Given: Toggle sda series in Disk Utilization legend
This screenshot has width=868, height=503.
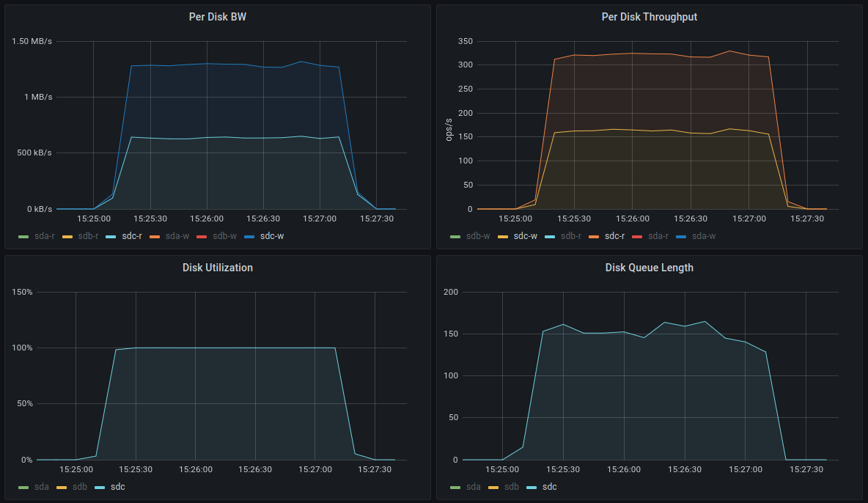Looking at the screenshot, I should tap(42, 487).
